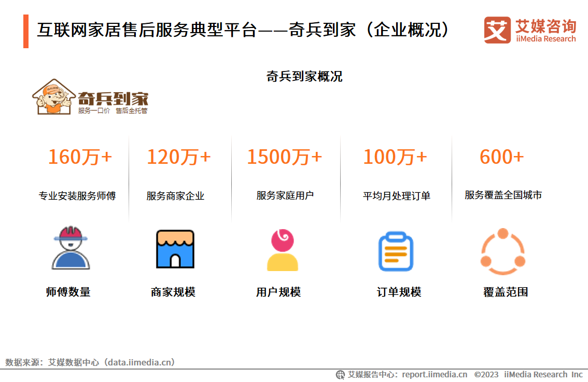
Task: Click the 100万+ figure
Action: click(395, 157)
